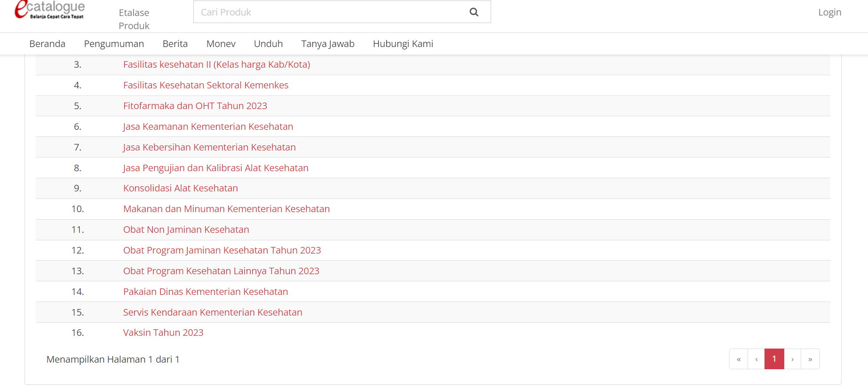Open Pengumuman menu item
Viewport: 868px width, 389px height.
pos(114,44)
